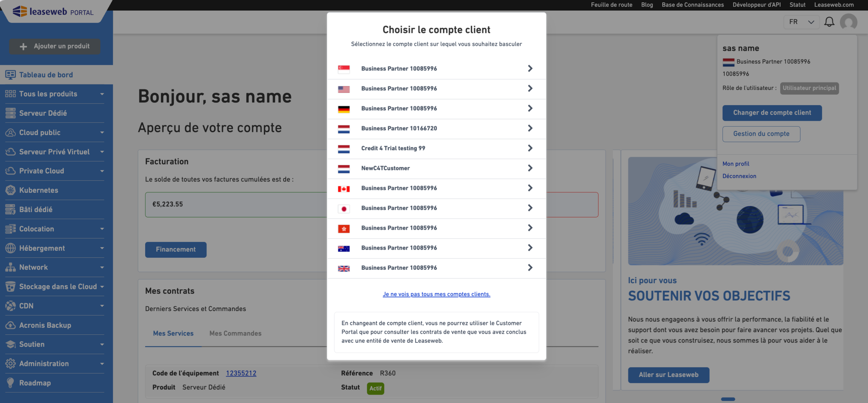Screen dimensions: 868x403
Task: Open NewC4TCustomer account chevron
Action: point(530,168)
